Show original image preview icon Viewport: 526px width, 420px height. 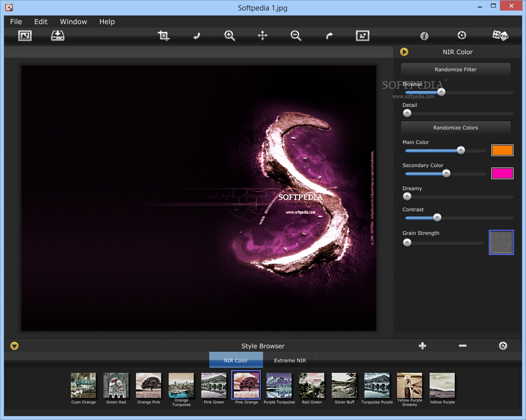click(x=363, y=36)
